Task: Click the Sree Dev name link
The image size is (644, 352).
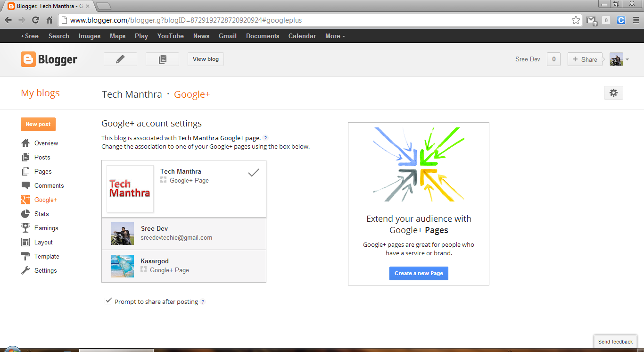Action: click(x=528, y=59)
